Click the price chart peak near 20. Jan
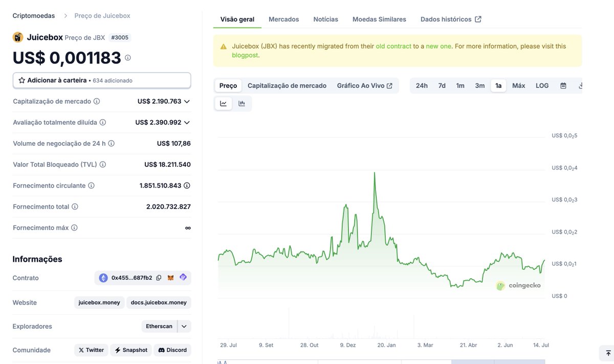Viewport: 614px width, 364px height. click(x=375, y=173)
